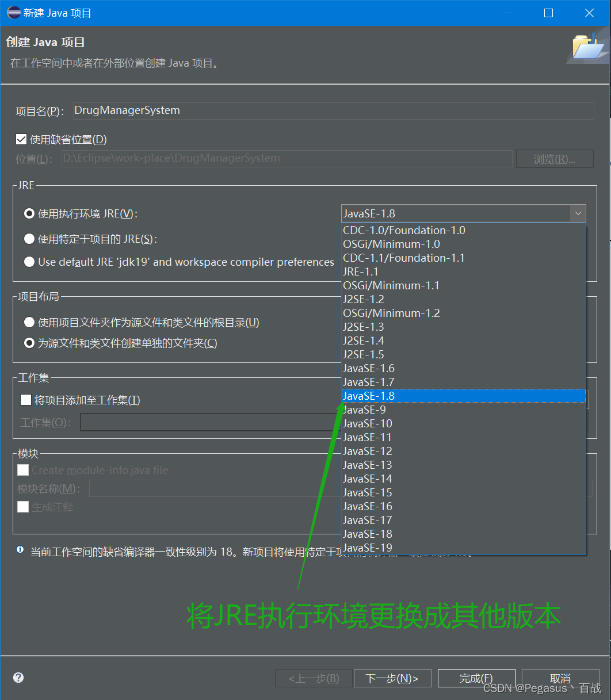Click the 完成 button to finish
The height and width of the screenshot is (700, 611).
click(476, 678)
